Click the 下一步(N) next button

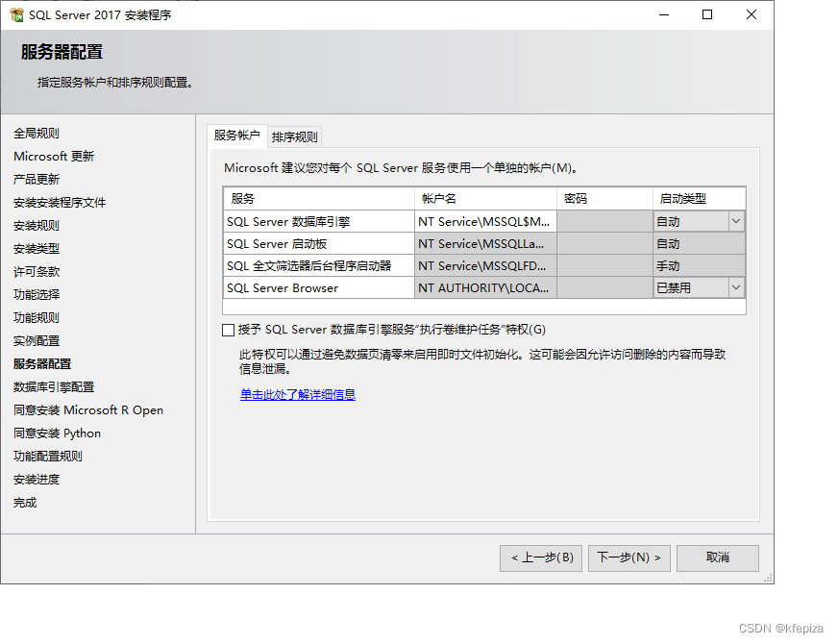pyautogui.click(x=629, y=557)
